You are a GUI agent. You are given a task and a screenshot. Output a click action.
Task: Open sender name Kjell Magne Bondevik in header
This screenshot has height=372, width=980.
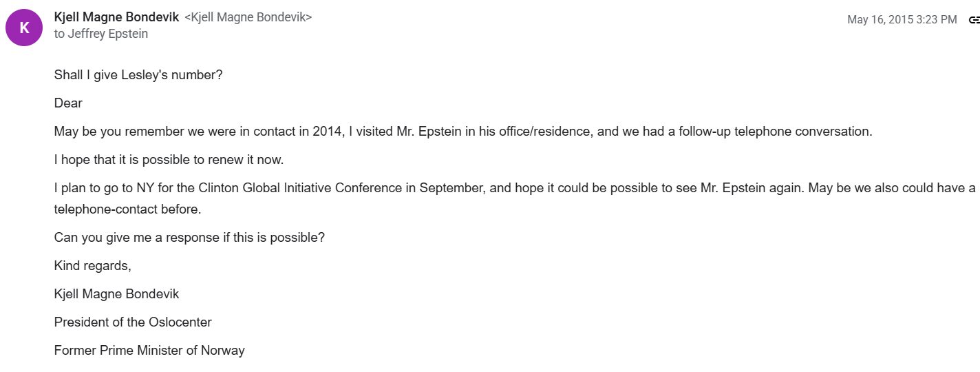click(116, 17)
